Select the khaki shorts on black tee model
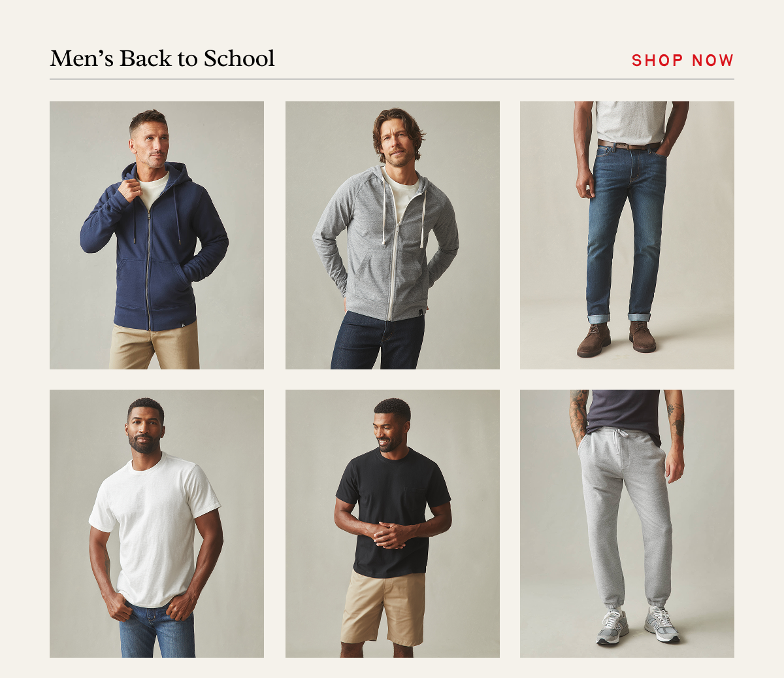This screenshot has width=784, height=678. coord(384,607)
